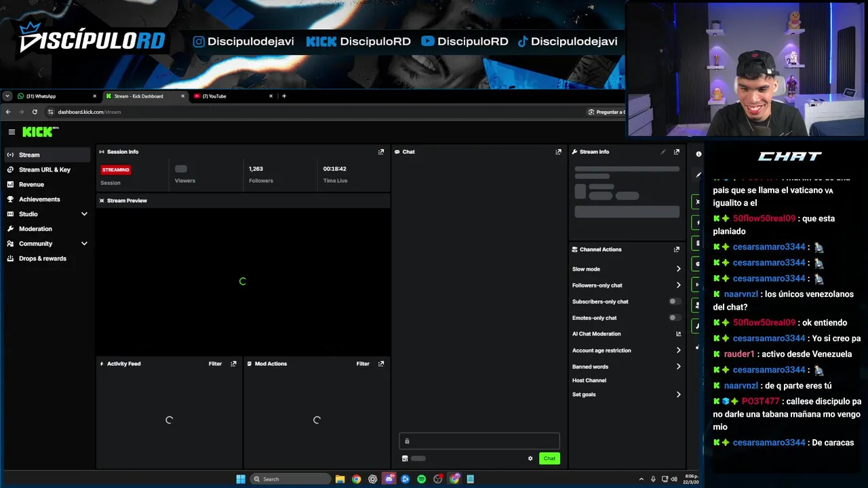Click green Chat send button
The width and height of the screenshot is (868, 488).
tap(549, 459)
